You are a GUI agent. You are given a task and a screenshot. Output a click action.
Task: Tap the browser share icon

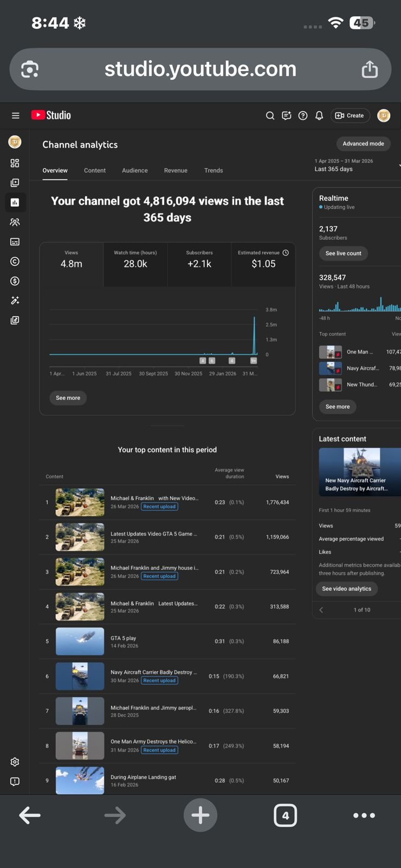tap(370, 69)
